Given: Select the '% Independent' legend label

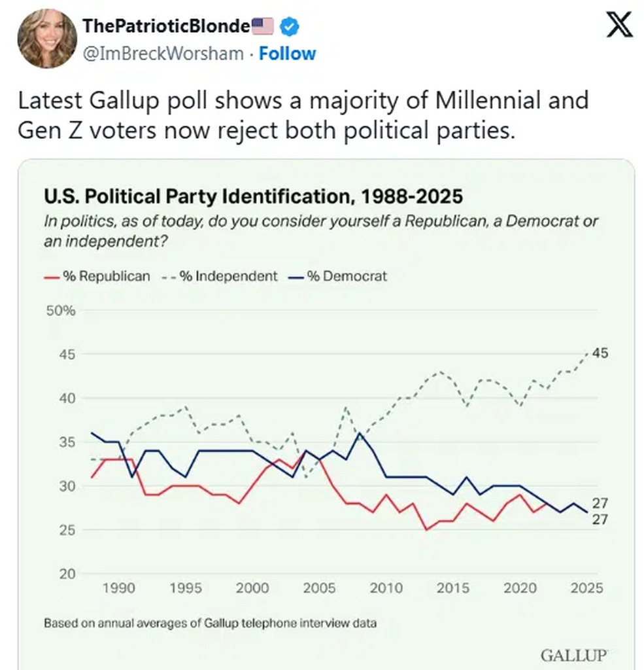Looking at the screenshot, I should click(228, 276).
